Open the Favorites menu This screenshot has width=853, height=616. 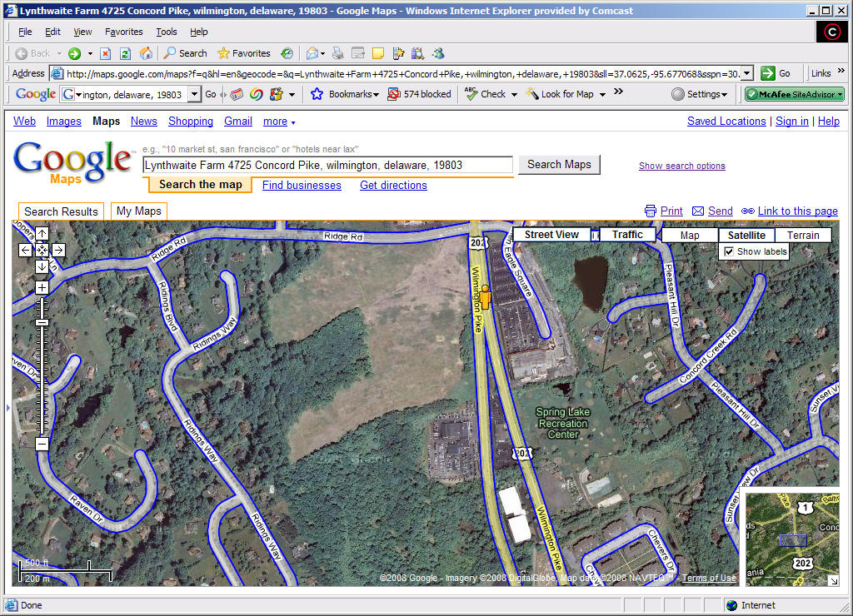123,32
